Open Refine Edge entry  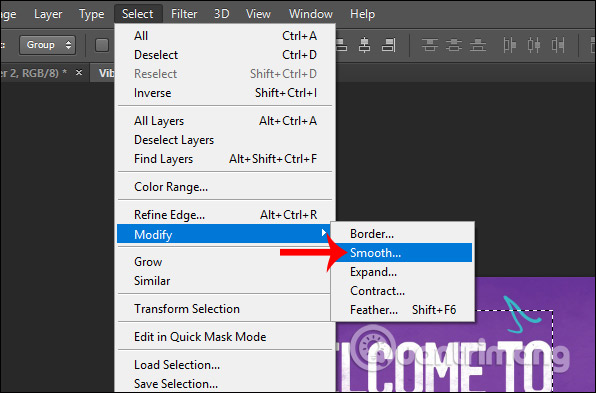tap(225, 215)
